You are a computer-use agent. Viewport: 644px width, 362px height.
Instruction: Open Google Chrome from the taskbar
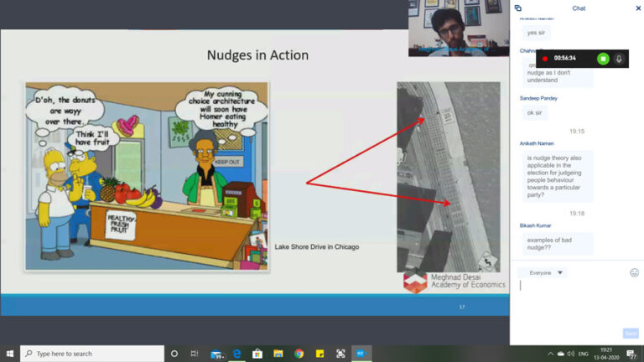pyautogui.click(x=299, y=354)
